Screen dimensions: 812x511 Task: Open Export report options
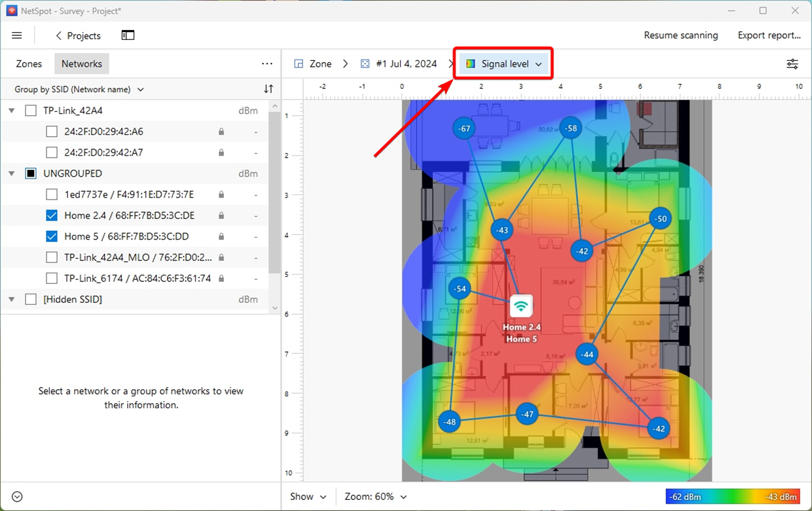coord(769,35)
